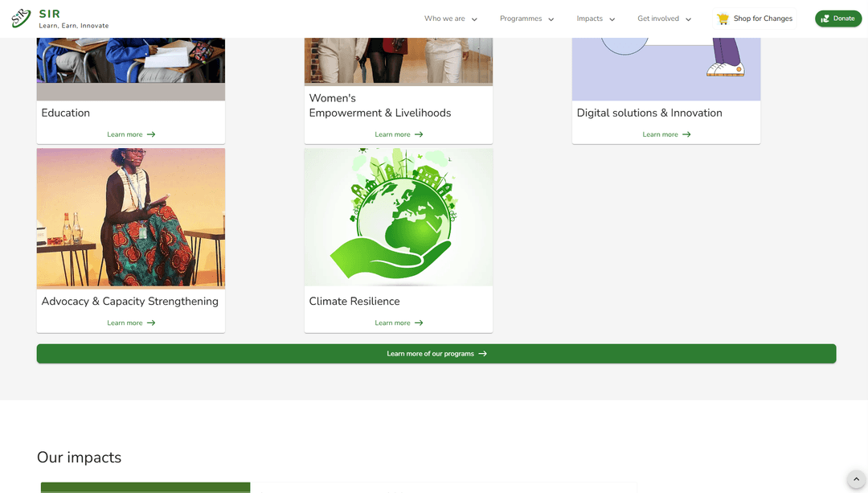Viewport: 868px width, 493px height.
Task: Click the shopping cart icon
Action: [x=723, y=18]
